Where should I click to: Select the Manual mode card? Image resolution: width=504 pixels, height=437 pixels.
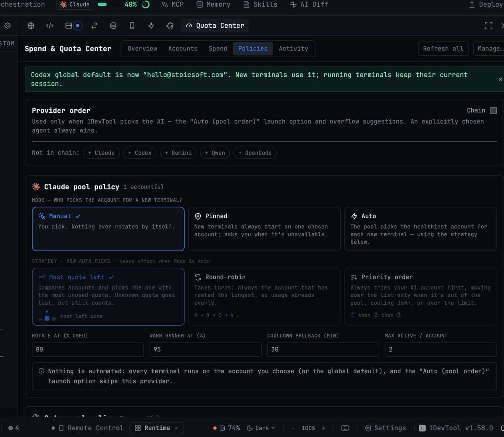coord(108,229)
